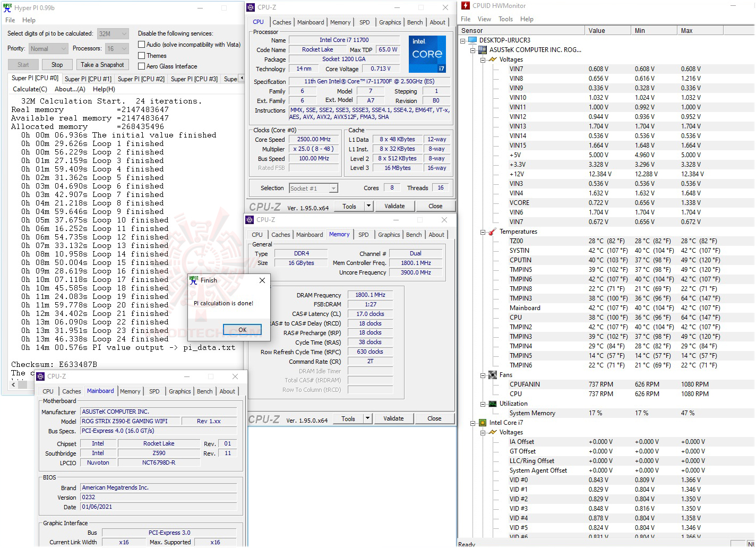The width and height of the screenshot is (756, 548).
Task: Click the computer icon beside DESKTOP-IJRUCR3
Action: pyautogui.click(x=472, y=40)
